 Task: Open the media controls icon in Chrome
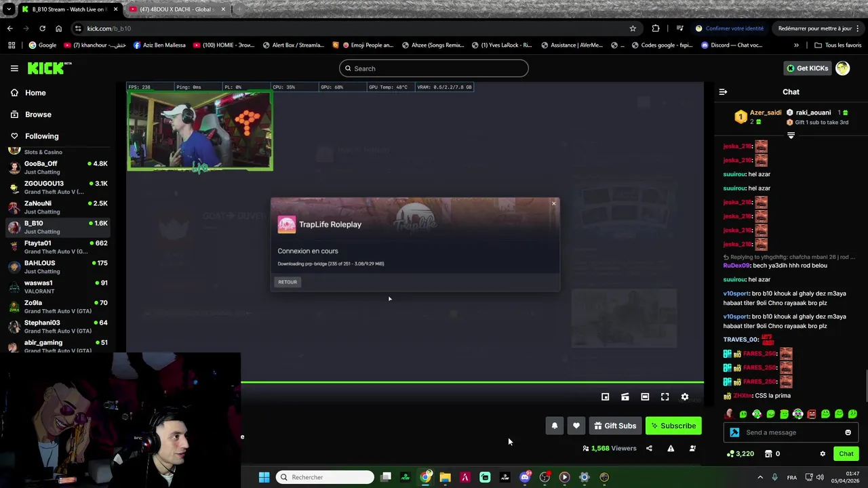coord(679,28)
